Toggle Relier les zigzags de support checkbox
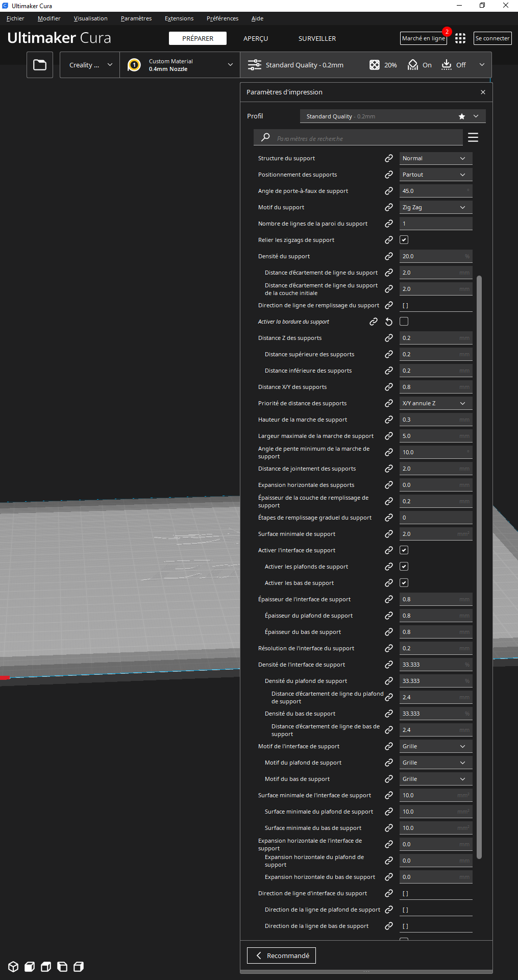Viewport: 518px width, 980px height. coord(404,240)
